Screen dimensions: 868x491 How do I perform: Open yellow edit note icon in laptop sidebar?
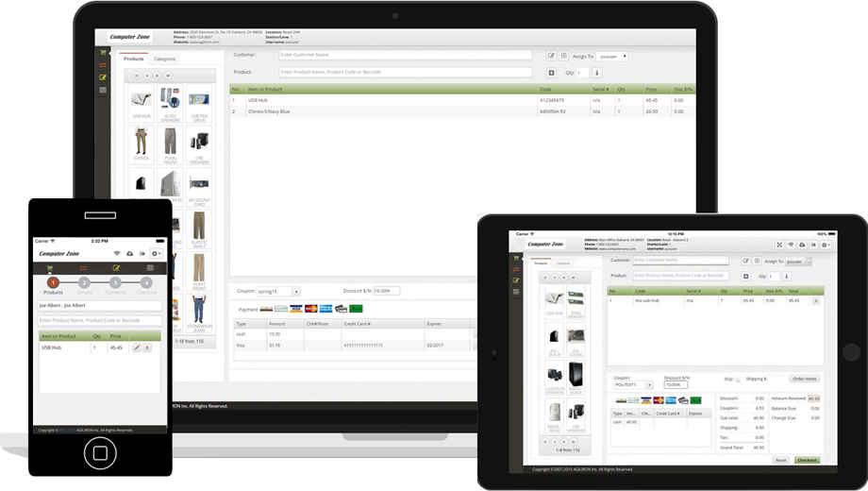point(103,77)
